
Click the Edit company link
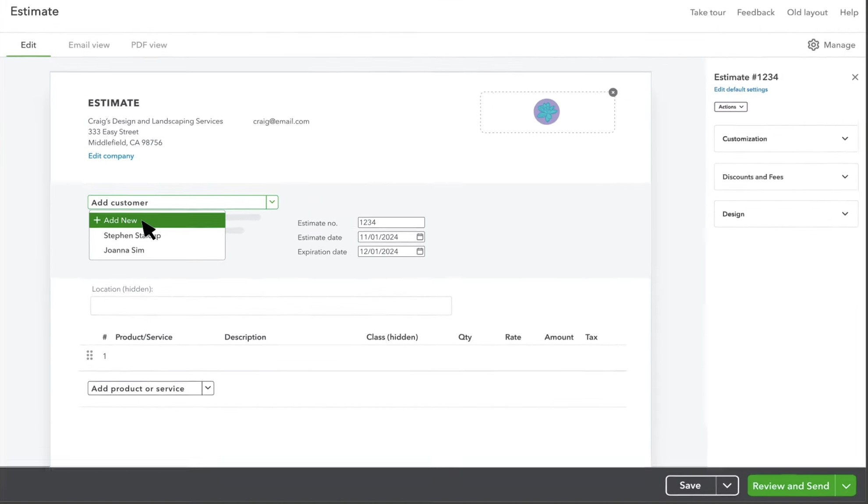(111, 156)
